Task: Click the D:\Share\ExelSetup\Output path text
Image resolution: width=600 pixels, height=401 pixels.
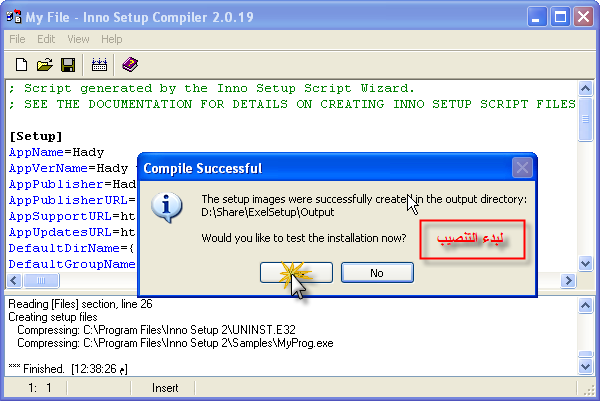Action: (268, 212)
